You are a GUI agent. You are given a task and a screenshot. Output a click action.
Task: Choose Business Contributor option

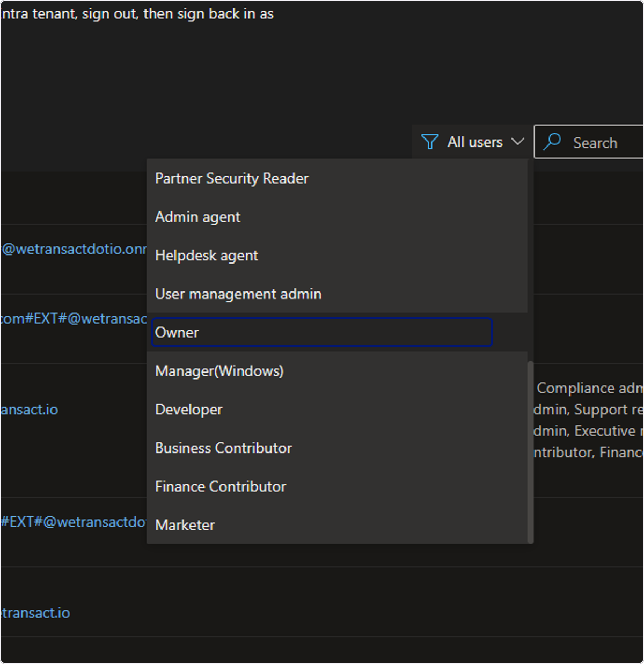[337, 448]
